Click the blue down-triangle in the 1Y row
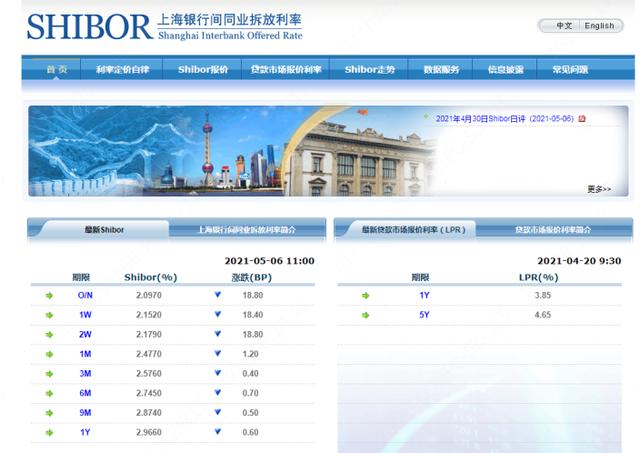Image resolution: width=640 pixels, height=453 pixels. click(x=217, y=431)
